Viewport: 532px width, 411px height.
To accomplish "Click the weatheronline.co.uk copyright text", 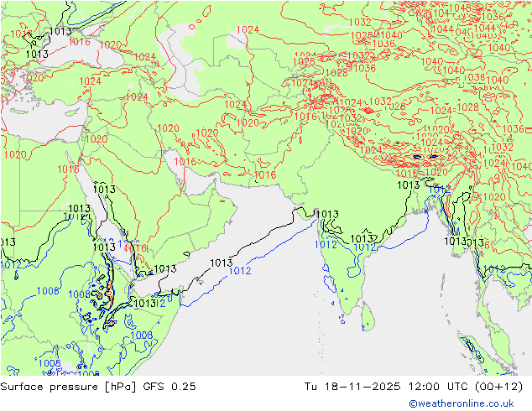I will (x=462, y=403).
